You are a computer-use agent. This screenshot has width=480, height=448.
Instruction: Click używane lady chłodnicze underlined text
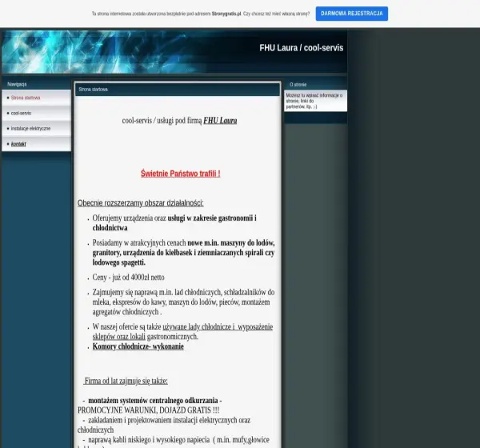tap(198, 326)
